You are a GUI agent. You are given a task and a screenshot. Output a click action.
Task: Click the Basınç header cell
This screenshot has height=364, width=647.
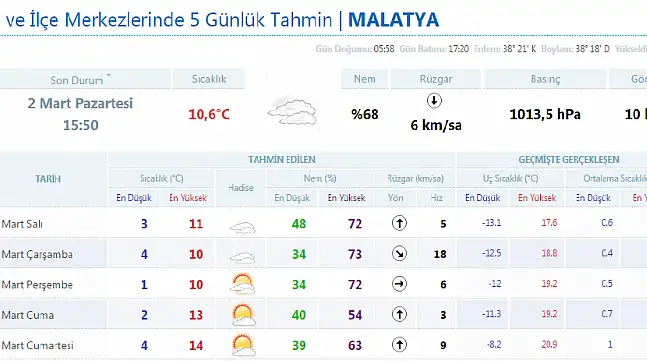(545, 79)
